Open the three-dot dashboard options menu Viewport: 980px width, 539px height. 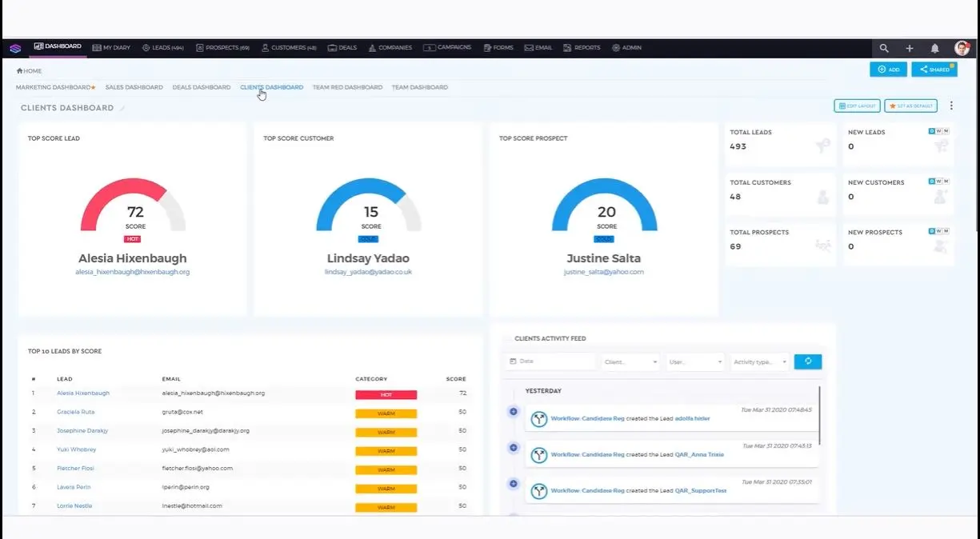(x=951, y=106)
